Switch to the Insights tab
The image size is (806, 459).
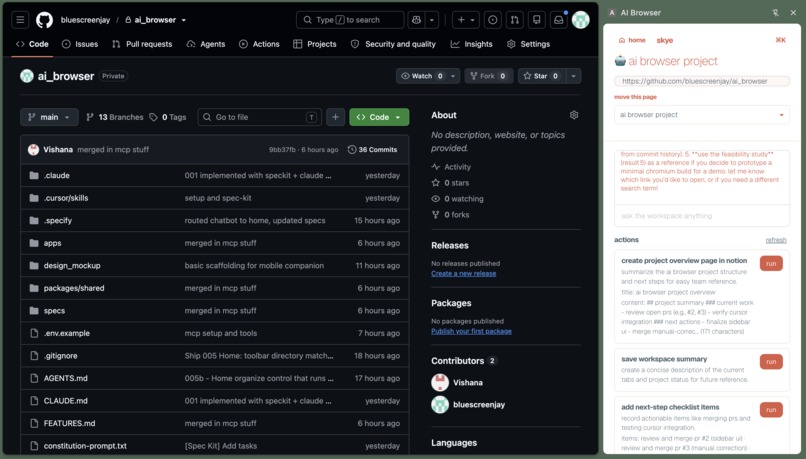click(471, 44)
